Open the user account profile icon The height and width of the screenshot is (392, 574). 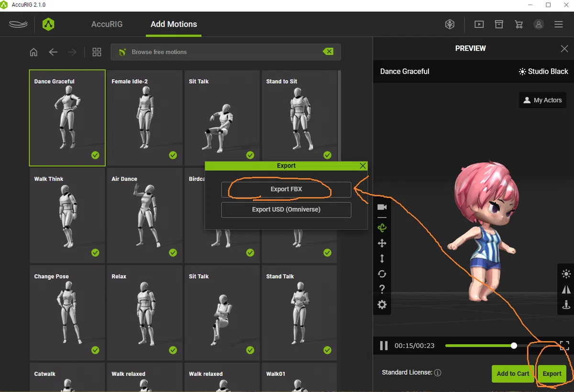[x=539, y=24]
